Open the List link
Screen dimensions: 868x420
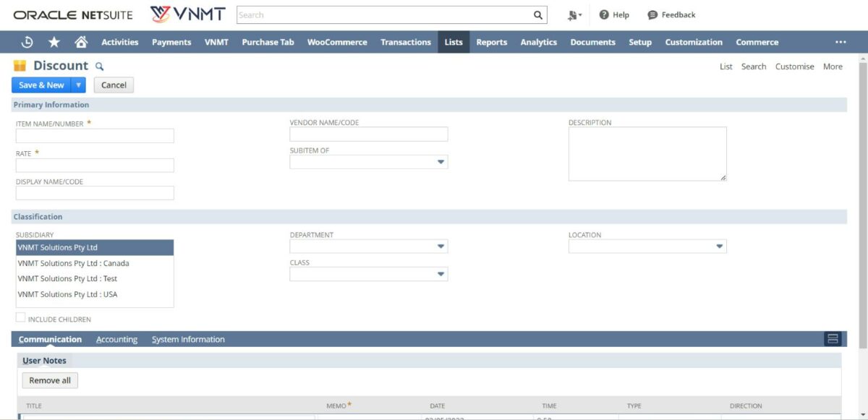pyautogui.click(x=726, y=67)
